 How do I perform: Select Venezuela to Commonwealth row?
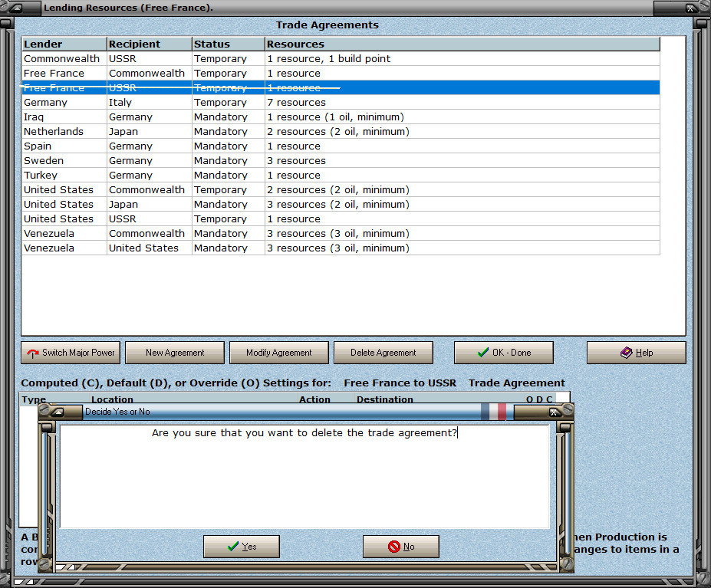click(x=341, y=233)
